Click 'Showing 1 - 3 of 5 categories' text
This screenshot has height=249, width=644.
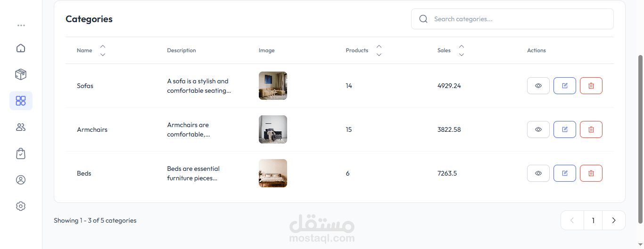pos(95,220)
